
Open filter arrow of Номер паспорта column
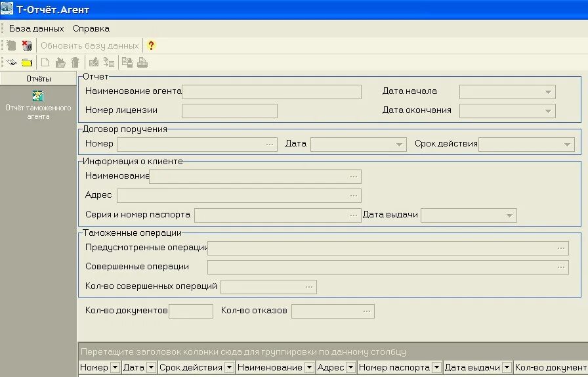436,367
